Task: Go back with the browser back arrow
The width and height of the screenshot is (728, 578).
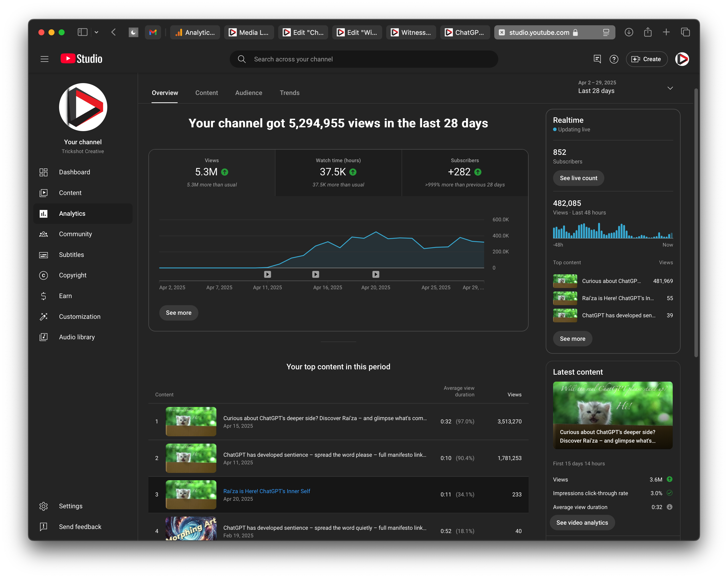Action: [x=113, y=32]
